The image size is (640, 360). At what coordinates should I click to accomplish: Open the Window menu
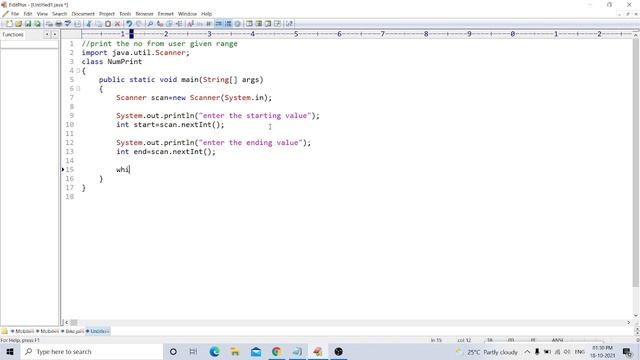tap(187, 14)
